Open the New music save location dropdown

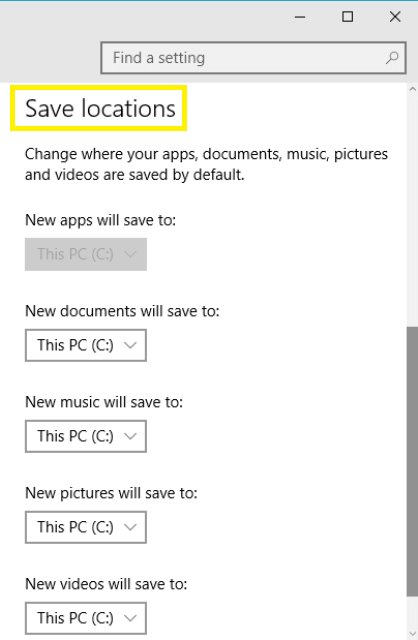86,436
